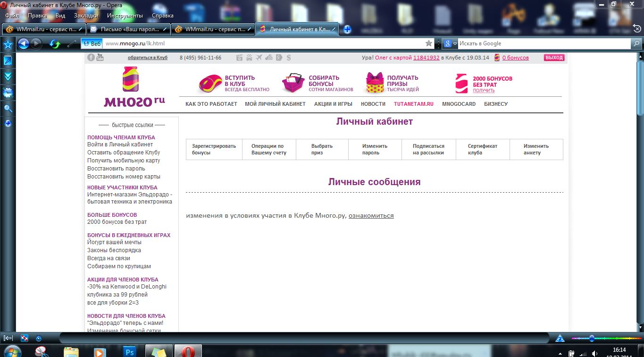Screen dimensions: 644x357
Task: Click the ознакомиться link
Action: tap(371, 215)
